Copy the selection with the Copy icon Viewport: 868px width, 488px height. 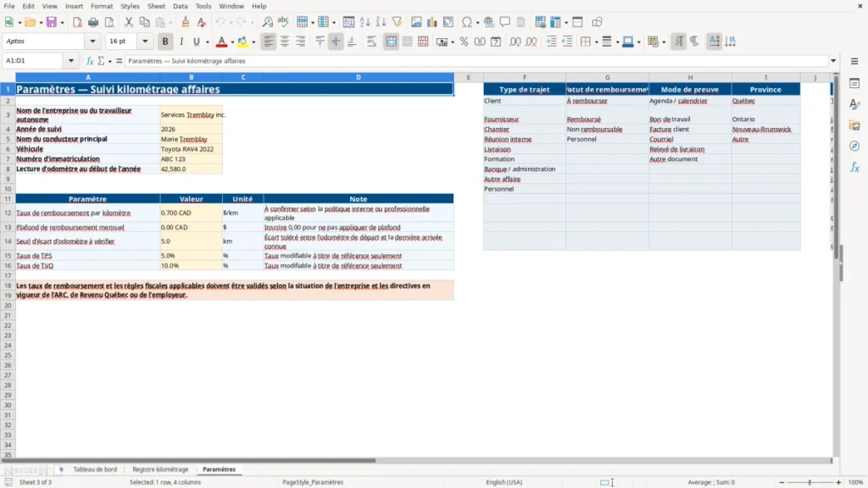click(144, 22)
